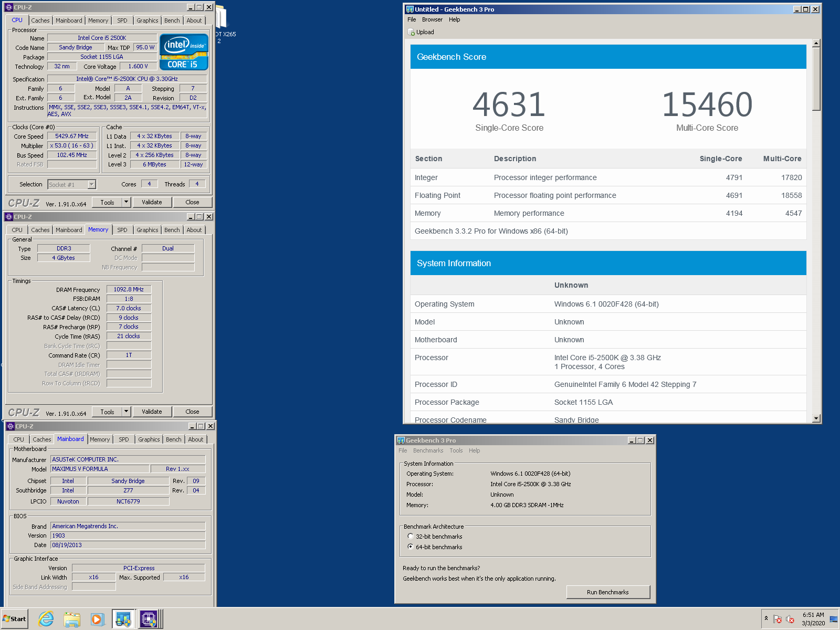
Task: Open the Caches tab in the top CPU-Z window
Action: (x=40, y=20)
